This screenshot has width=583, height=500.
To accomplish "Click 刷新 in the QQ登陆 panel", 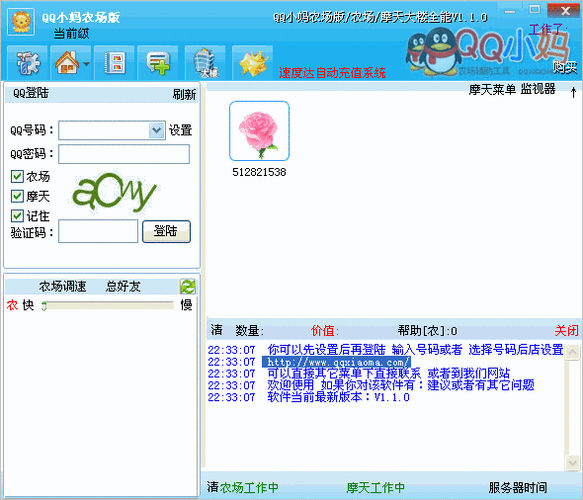I will [x=184, y=94].
